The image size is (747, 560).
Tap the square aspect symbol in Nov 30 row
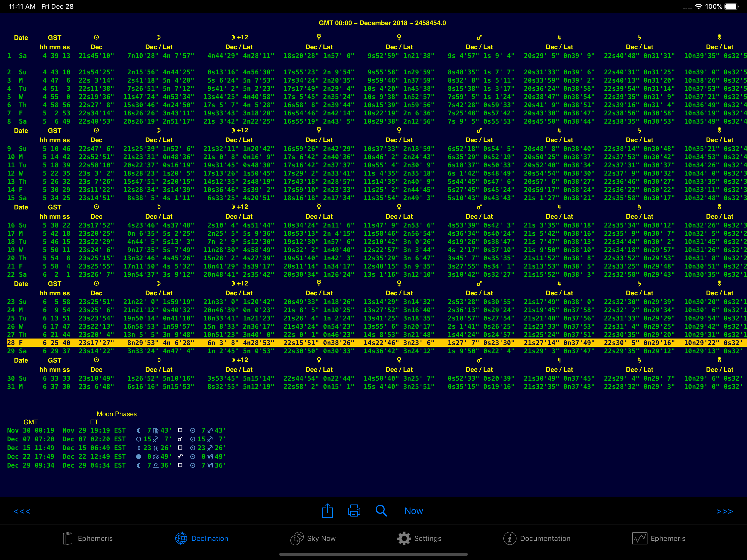point(180,430)
